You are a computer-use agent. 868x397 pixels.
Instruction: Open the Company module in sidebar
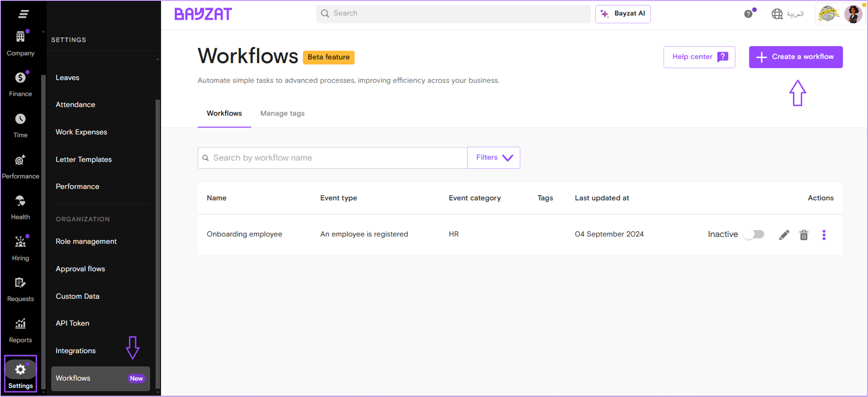click(20, 43)
